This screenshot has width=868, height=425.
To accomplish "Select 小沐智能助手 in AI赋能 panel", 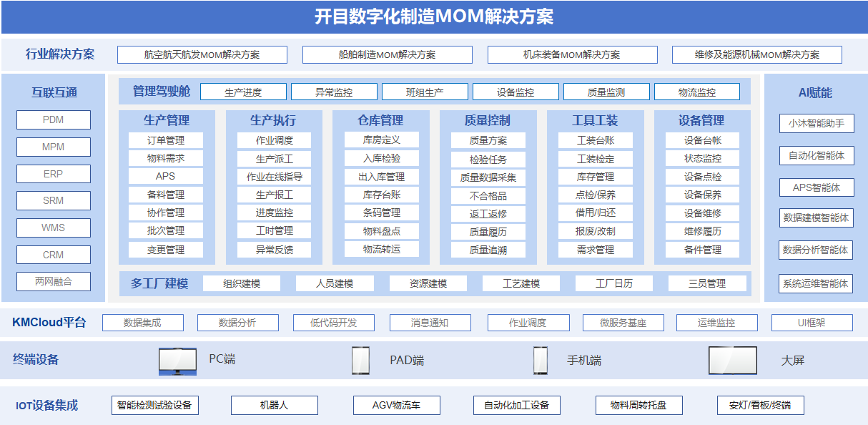I will click(x=815, y=123).
